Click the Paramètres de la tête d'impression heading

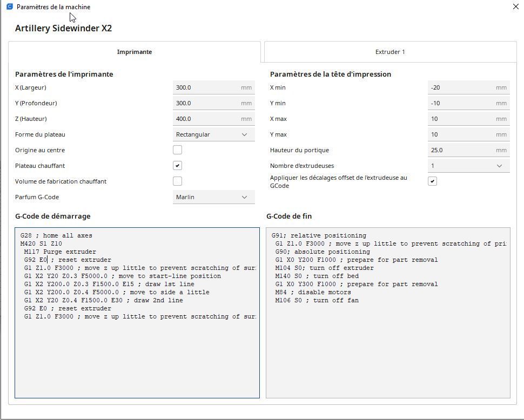331,74
